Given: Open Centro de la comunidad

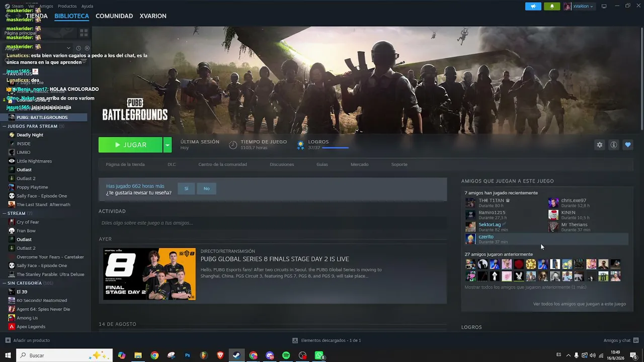Looking at the screenshot, I should click(x=222, y=164).
